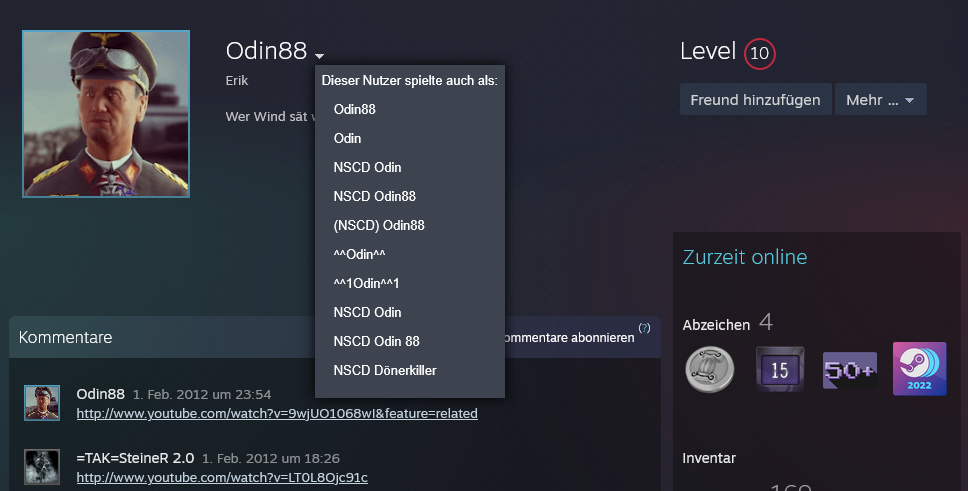Click the Level 10 circle badge
This screenshot has height=491, width=968.
(760, 53)
